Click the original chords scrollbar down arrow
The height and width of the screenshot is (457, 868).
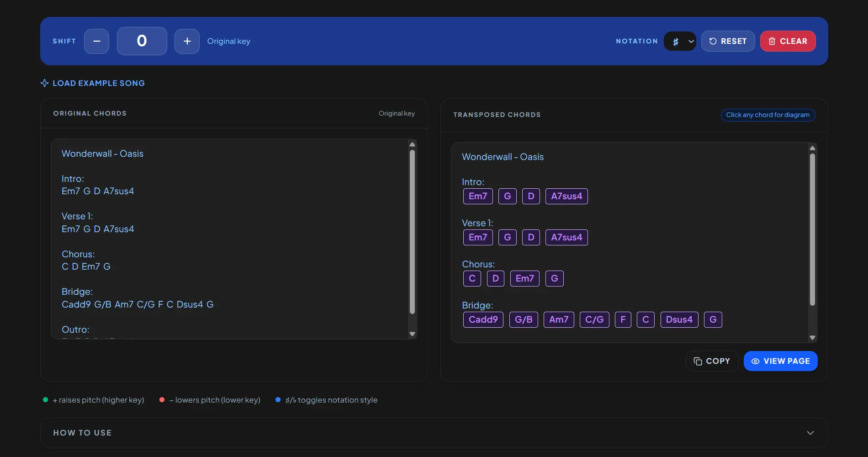(412, 334)
